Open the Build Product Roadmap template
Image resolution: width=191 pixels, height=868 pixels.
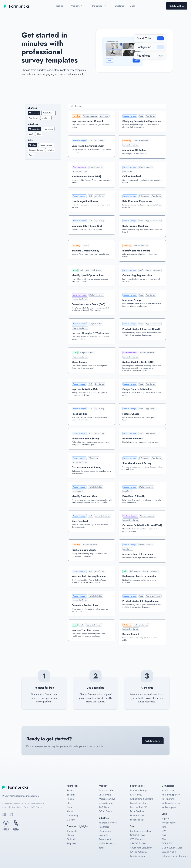(x=142, y=226)
